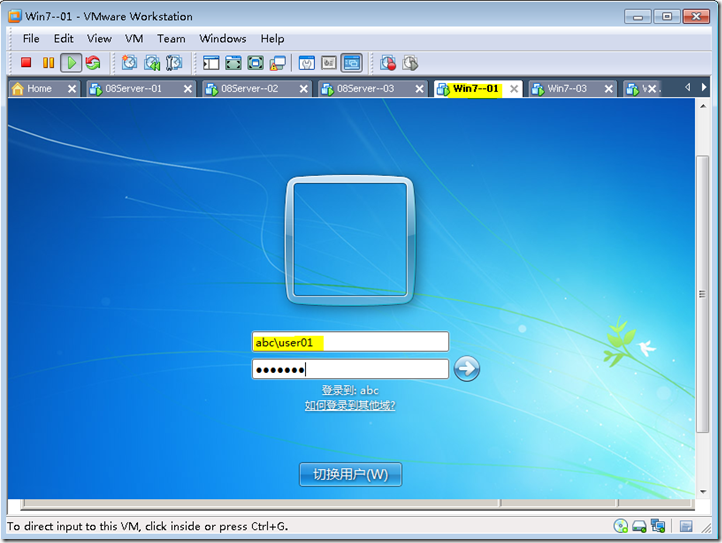Revert the VM to its snapshot
Viewport: 722px width, 543px height.
click(152, 63)
